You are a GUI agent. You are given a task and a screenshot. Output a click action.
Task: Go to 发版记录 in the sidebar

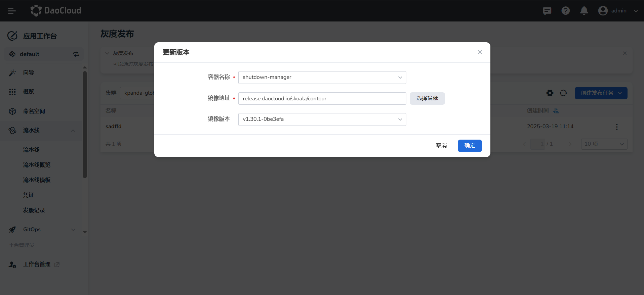34,210
